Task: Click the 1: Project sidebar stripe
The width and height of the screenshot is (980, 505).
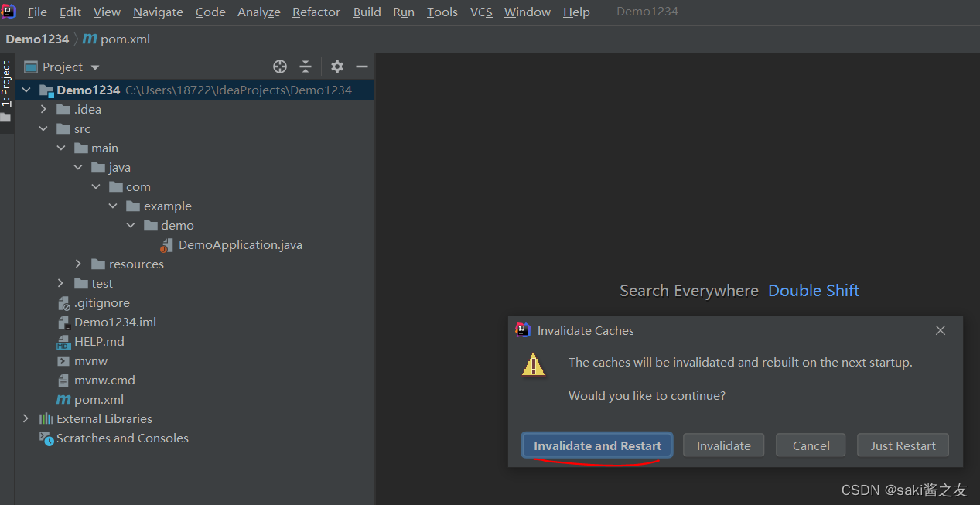Action: coord(7,85)
